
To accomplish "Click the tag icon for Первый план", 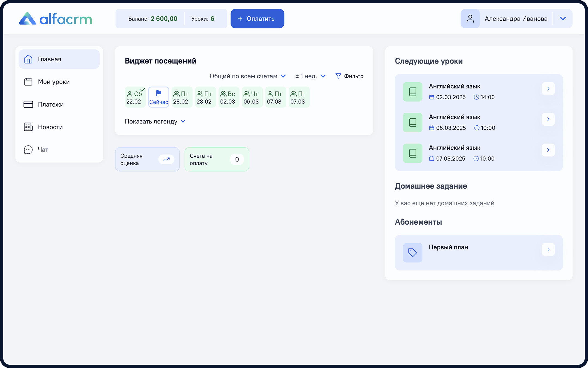I will 413,253.
